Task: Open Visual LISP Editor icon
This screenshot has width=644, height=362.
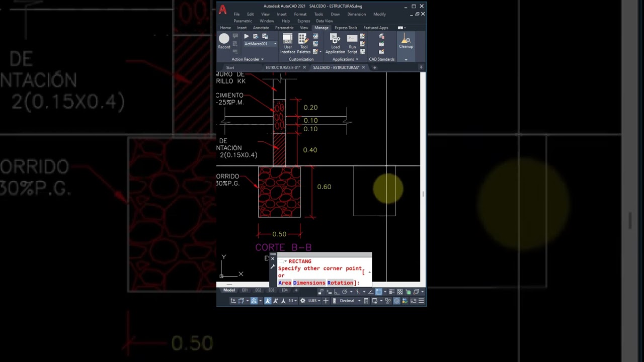Action: [362, 44]
